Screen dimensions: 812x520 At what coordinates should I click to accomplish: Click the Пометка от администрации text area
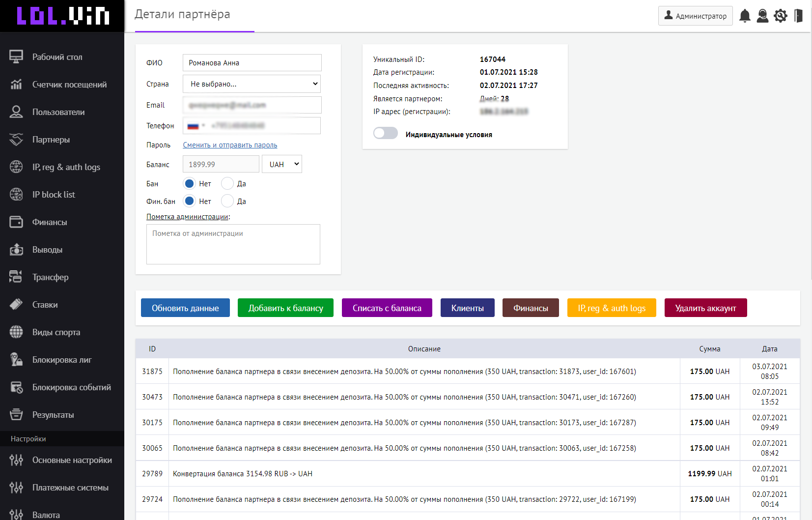[233, 244]
